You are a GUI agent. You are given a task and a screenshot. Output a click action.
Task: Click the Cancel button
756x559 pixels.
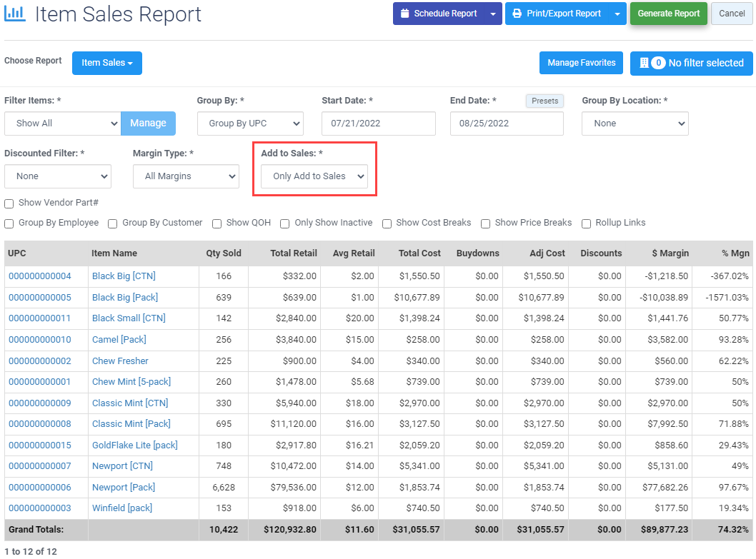coord(732,14)
